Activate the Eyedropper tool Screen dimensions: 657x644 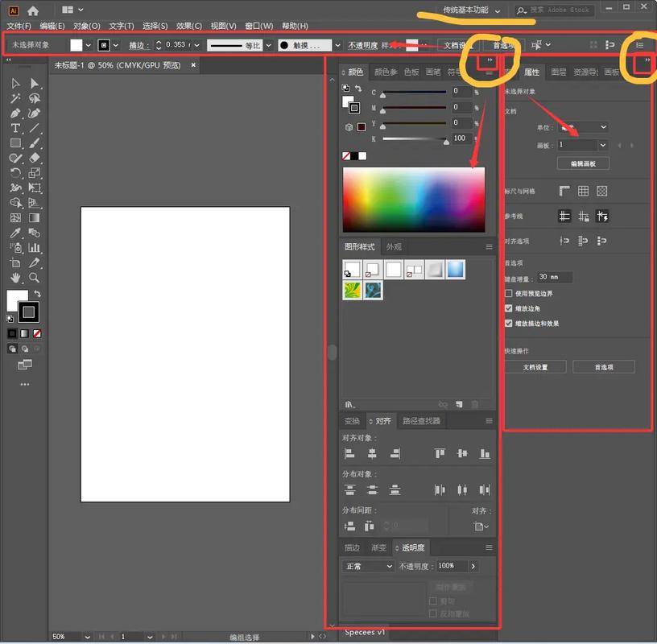click(x=15, y=233)
